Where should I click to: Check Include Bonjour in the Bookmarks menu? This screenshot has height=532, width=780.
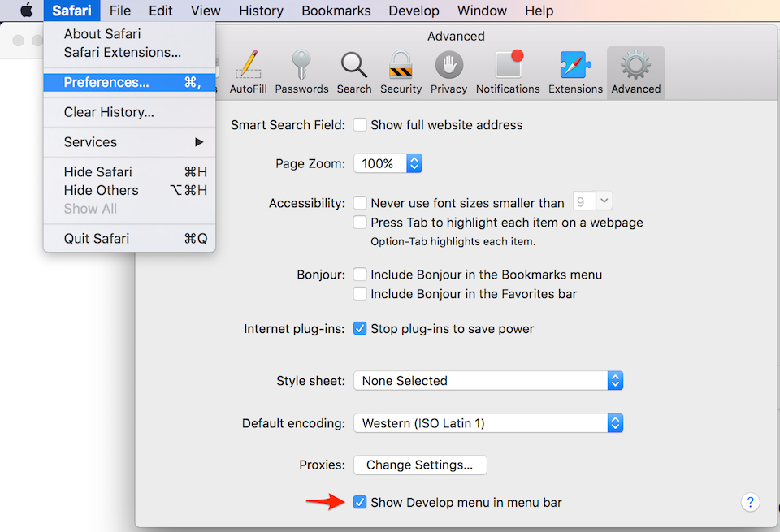[x=360, y=275]
